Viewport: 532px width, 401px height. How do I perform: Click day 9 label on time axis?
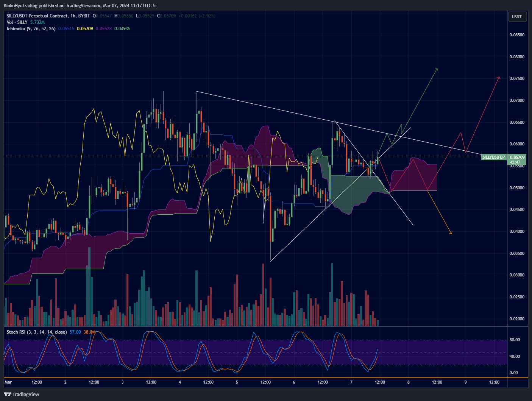coord(466,382)
